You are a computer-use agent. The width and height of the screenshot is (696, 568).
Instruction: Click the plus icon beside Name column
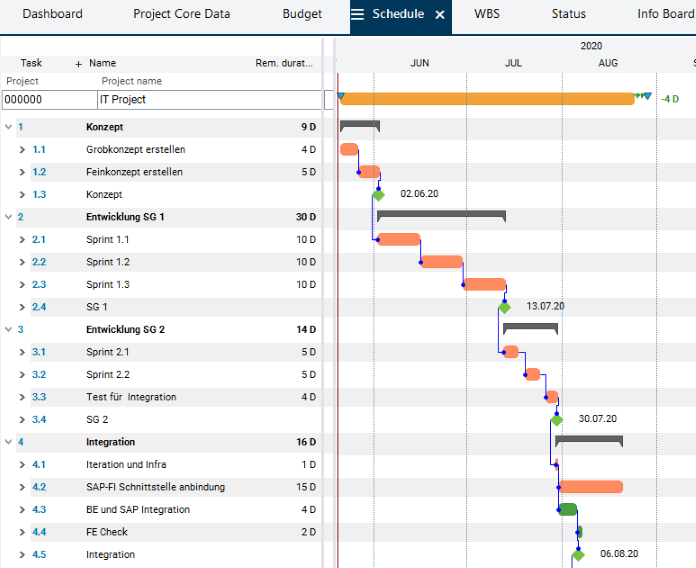79,63
